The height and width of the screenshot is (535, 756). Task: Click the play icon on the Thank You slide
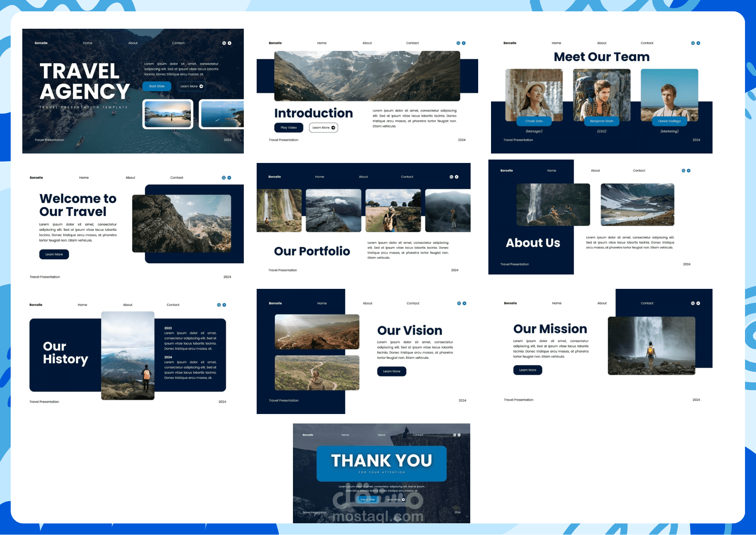(x=459, y=435)
